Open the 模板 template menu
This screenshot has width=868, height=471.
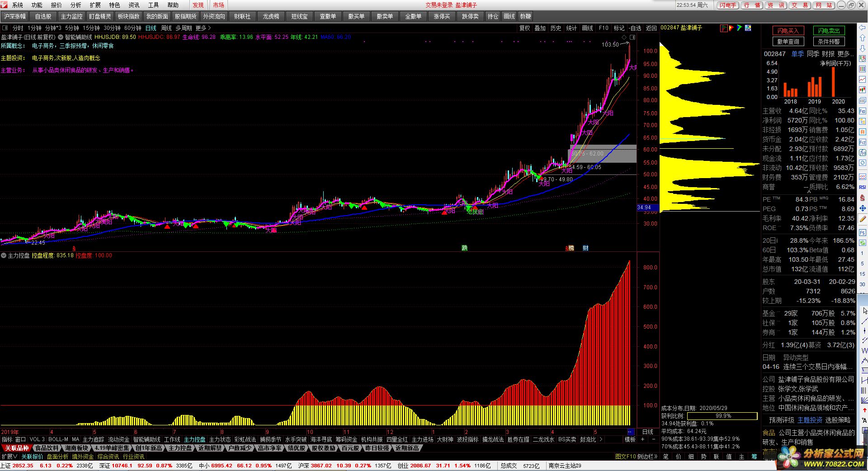(630, 439)
